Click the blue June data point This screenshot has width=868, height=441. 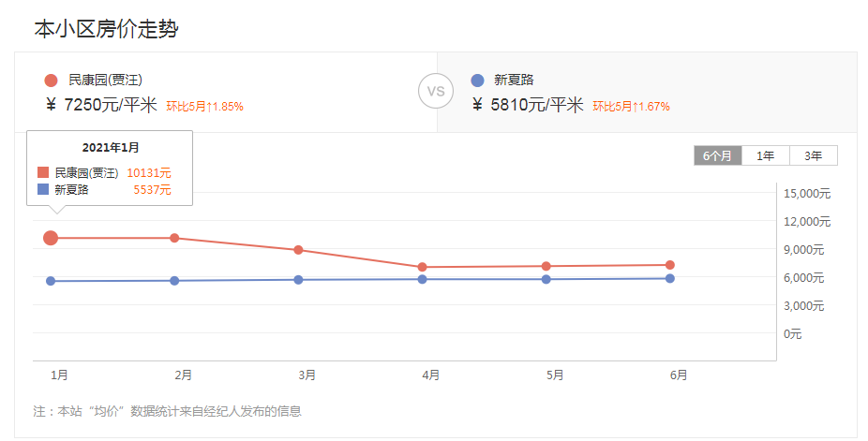click(670, 278)
